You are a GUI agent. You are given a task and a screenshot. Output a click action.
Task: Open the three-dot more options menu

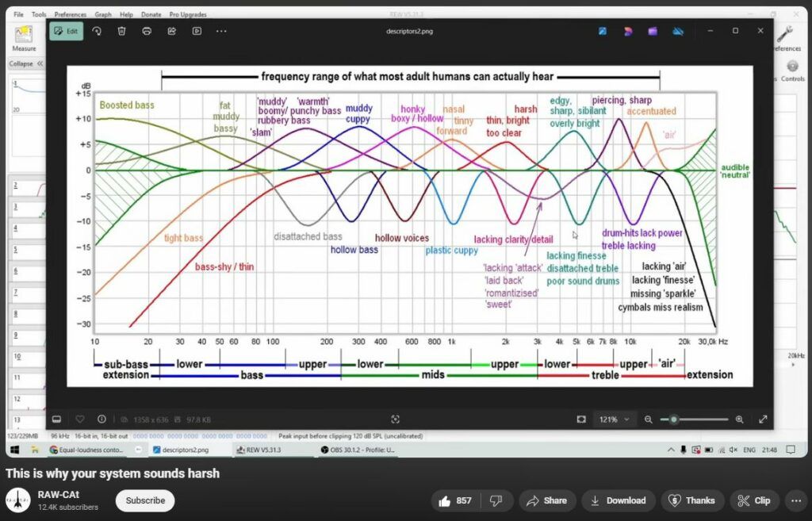[x=221, y=31]
